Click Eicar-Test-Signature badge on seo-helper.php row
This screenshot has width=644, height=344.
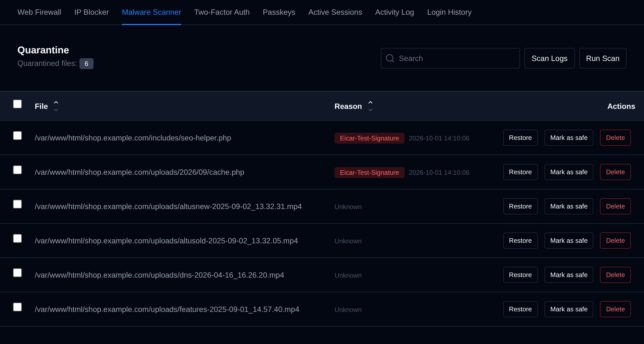click(x=369, y=138)
